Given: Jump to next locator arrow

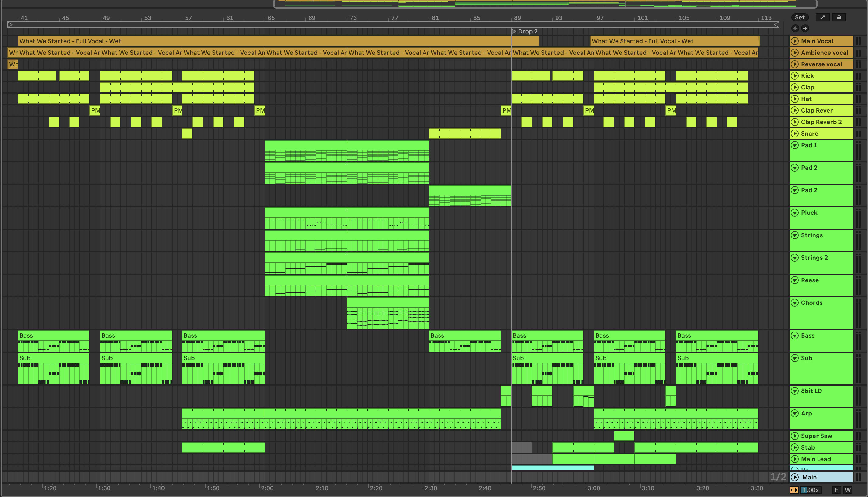Looking at the screenshot, I should tap(805, 28).
